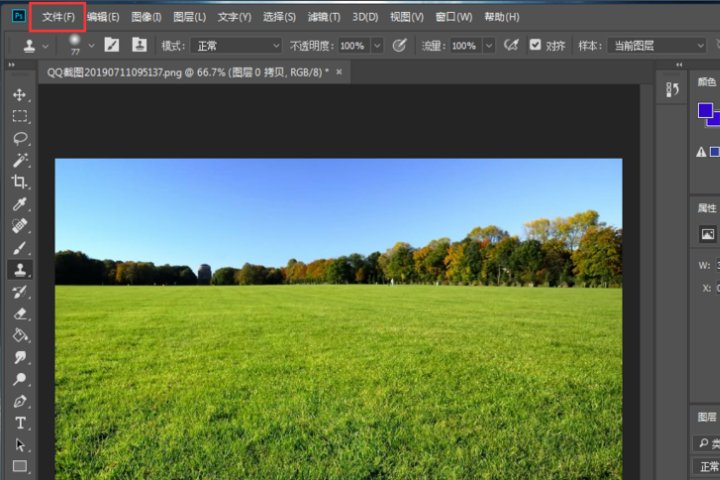This screenshot has height=480, width=720.
Task: Expand the toolbox double-arrow
Action: (11, 65)
